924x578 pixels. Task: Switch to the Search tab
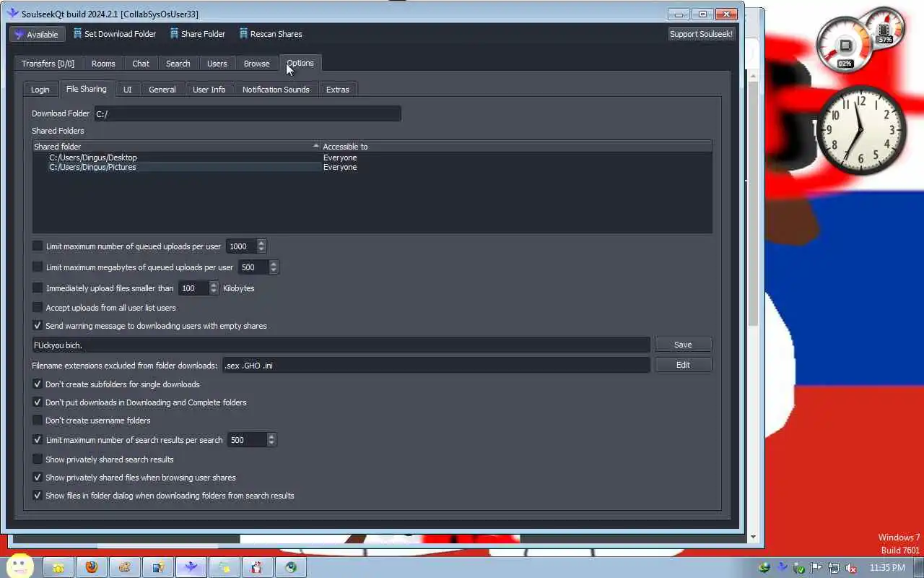pyautogui.click(x=178, y=64)
